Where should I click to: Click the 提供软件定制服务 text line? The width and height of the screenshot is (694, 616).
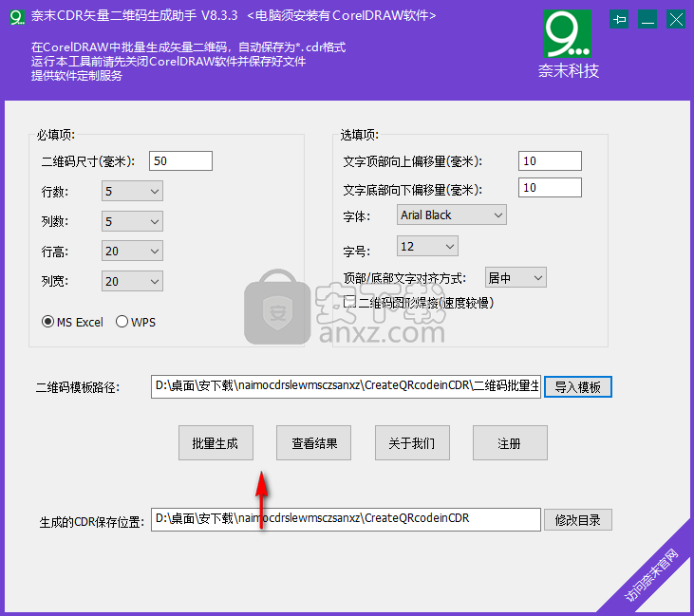coord(77,76)
